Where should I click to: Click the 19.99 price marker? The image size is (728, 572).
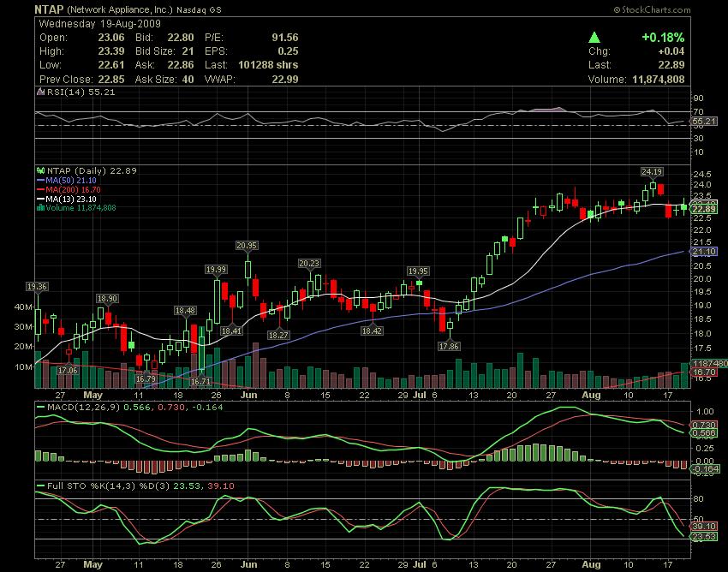217,269
